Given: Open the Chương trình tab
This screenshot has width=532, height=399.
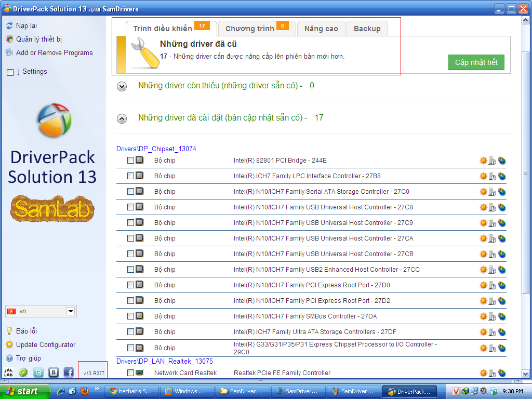Looking at the screenshot, I should (257, 29).
